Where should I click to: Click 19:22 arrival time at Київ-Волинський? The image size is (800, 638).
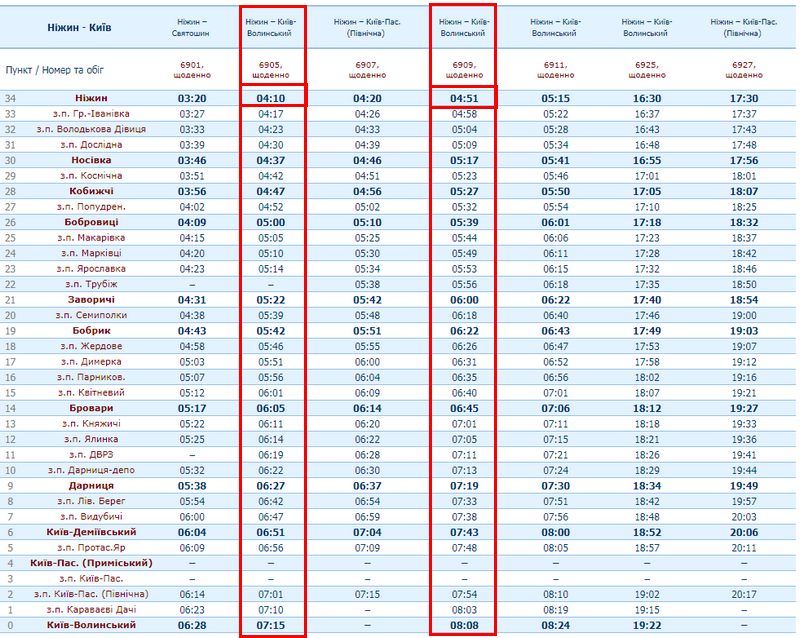coord(646,625)
